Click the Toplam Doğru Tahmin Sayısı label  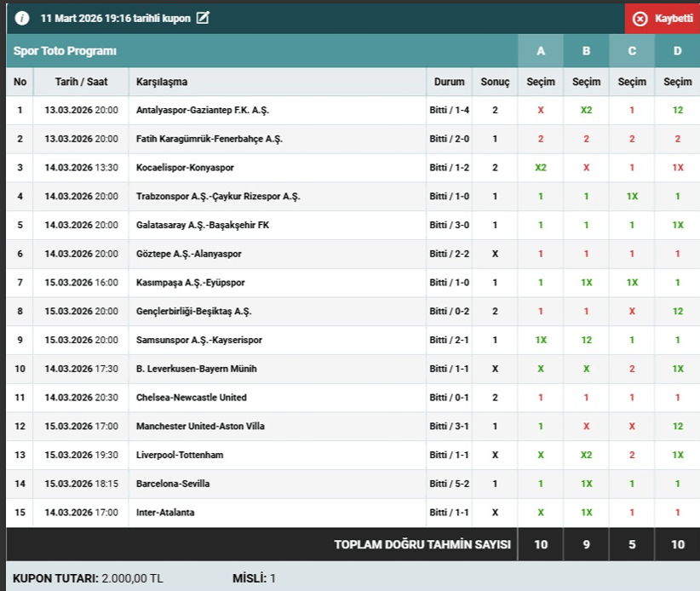coord(422,545)
